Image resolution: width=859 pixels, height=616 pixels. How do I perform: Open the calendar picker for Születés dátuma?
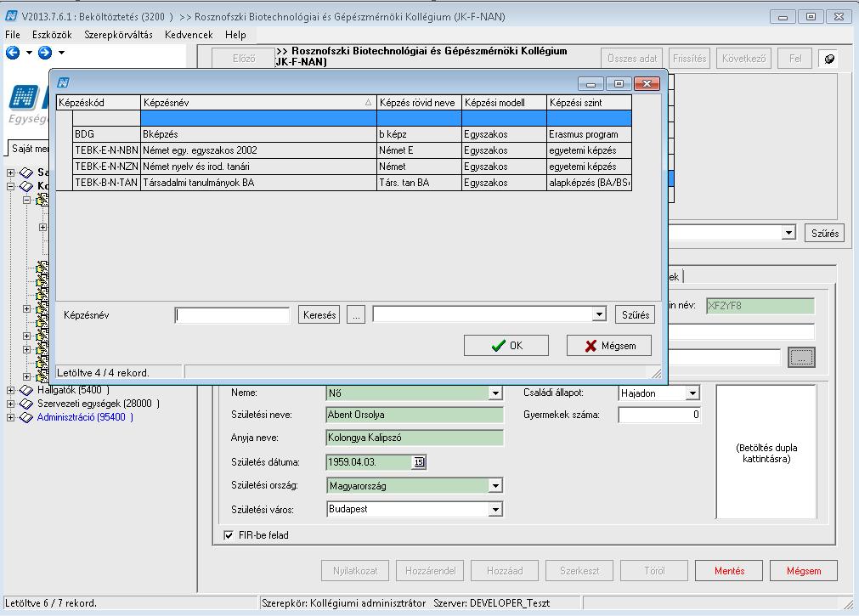pos(419,462)
